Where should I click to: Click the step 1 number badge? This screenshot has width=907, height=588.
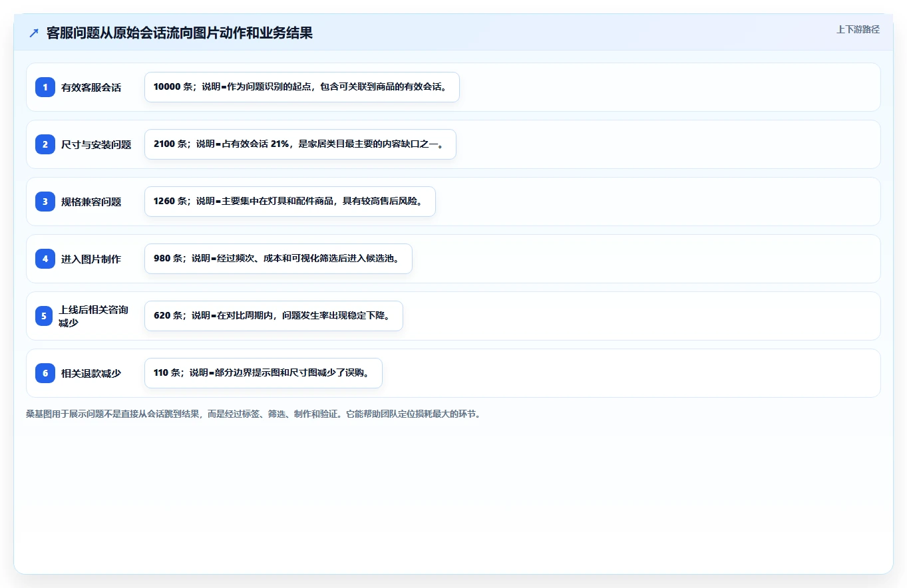pos(45,87)
